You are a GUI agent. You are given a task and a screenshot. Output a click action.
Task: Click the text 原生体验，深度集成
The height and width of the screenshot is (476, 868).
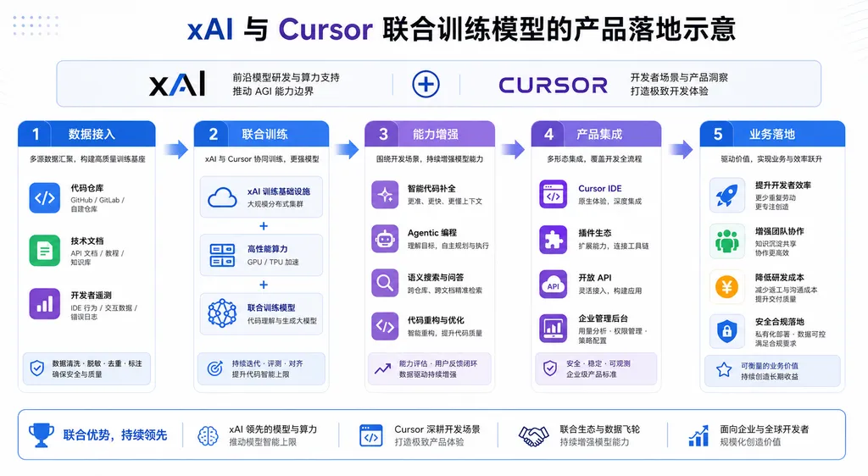(x=610, y=202)
